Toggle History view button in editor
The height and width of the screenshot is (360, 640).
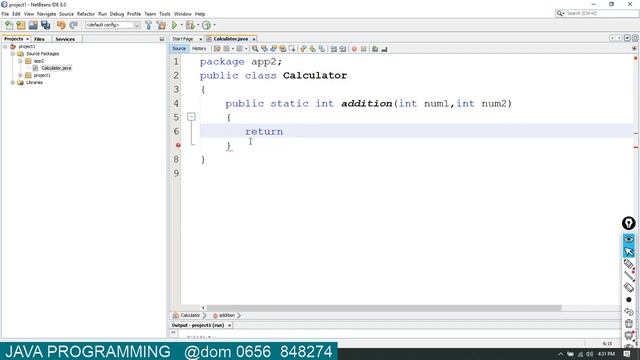pos(199,49)
